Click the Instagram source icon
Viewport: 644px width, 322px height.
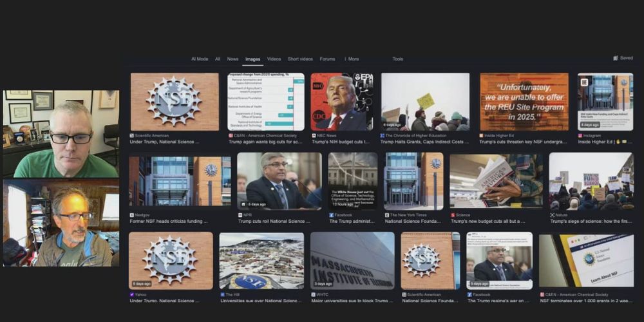tap(580, 135)
